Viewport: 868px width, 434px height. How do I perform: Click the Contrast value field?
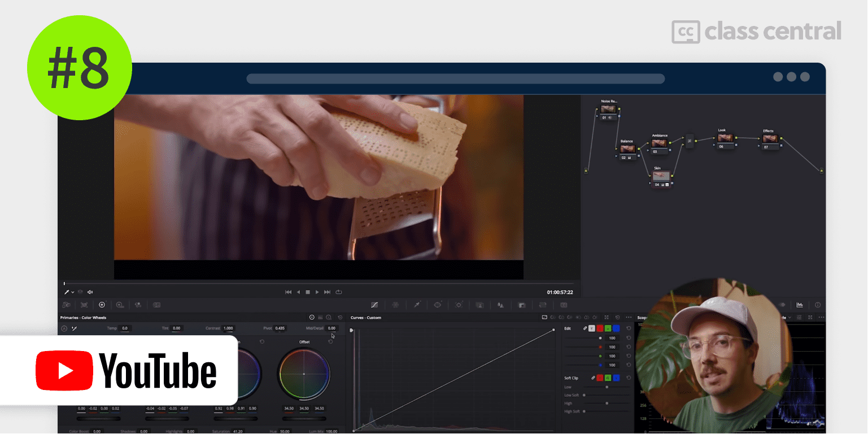click(x=228, y=328)
